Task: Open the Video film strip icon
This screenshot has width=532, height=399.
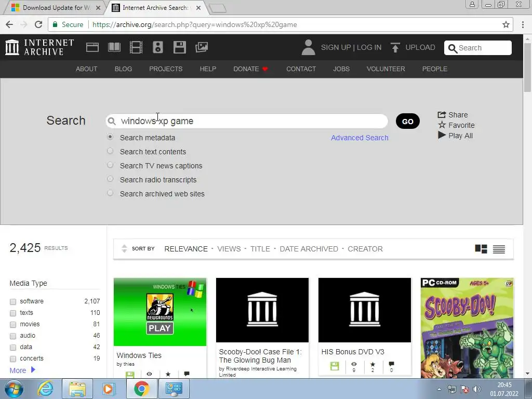Action: [x=136, y=47]
